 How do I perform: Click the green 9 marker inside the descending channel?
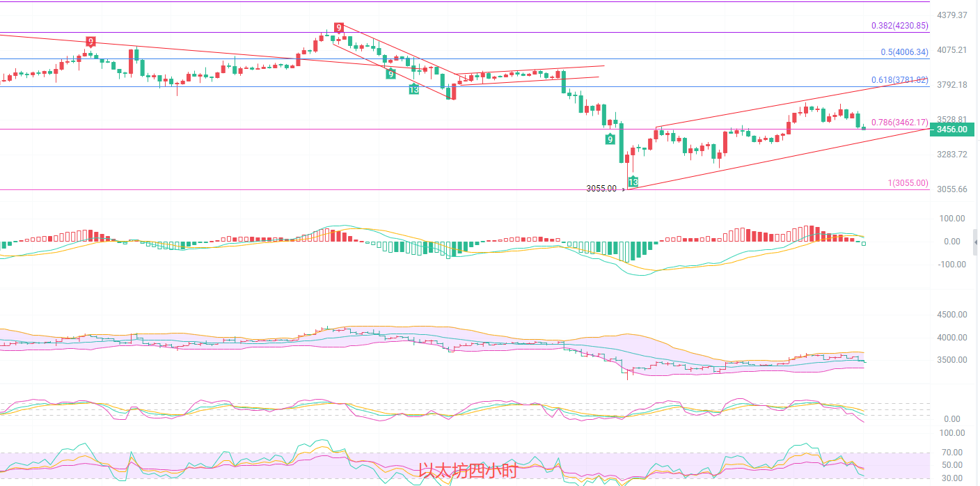391,74
